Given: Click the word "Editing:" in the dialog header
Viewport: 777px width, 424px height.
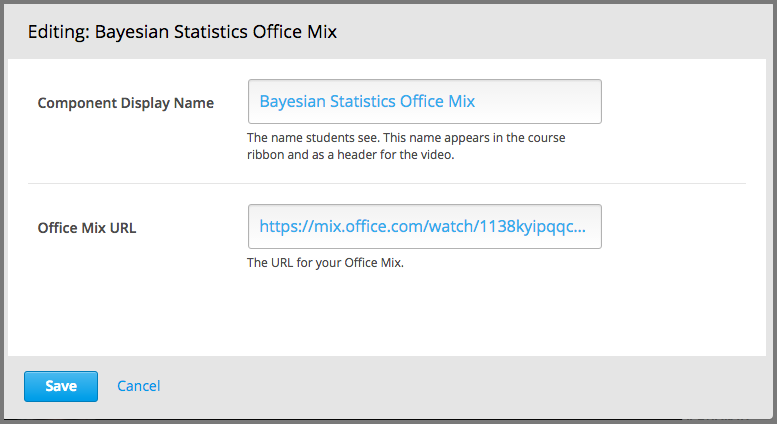Looking at the screenshot, I should tap(58, 32).
